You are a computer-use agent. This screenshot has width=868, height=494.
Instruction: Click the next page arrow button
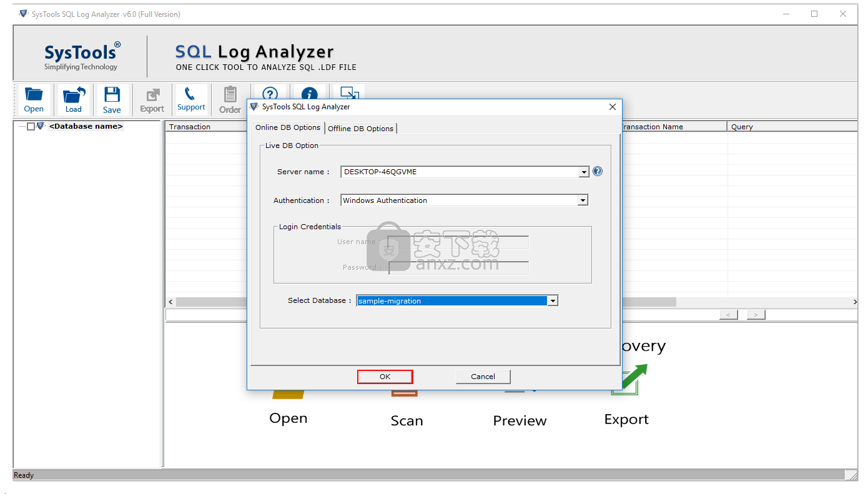pos(756,315)
